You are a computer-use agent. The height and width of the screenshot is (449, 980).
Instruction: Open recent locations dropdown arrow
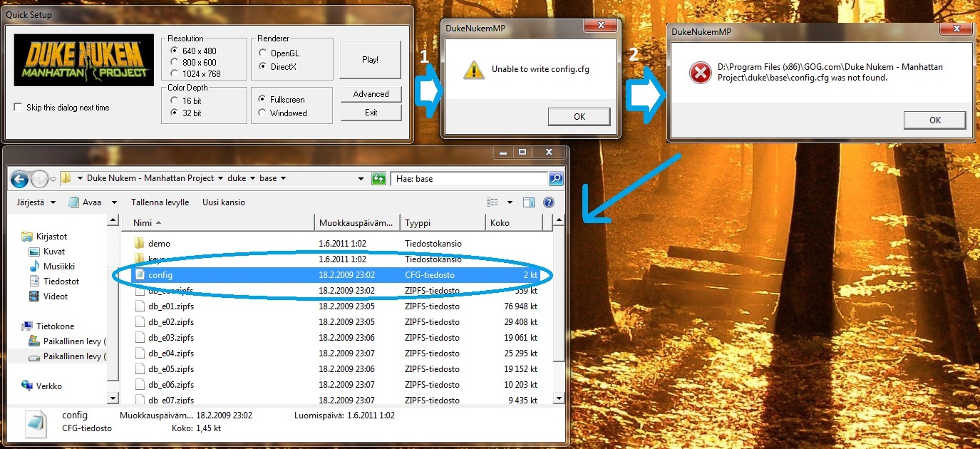pos(53,179)
